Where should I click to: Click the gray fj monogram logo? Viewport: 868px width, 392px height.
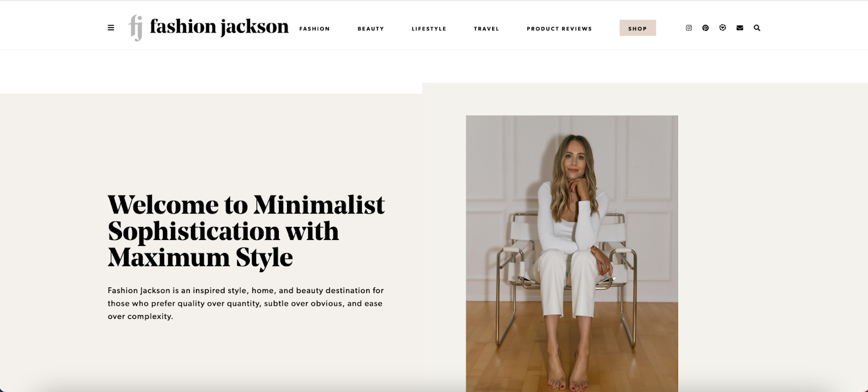136,27
